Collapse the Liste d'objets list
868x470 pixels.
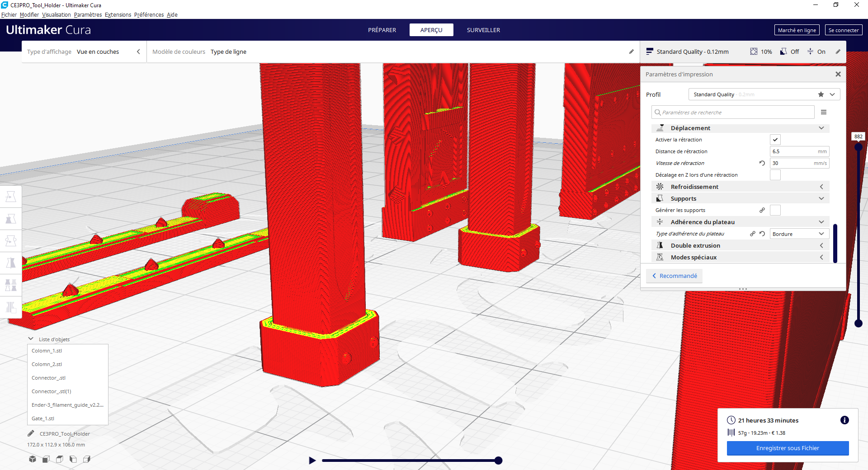click(x=31, y=339)
